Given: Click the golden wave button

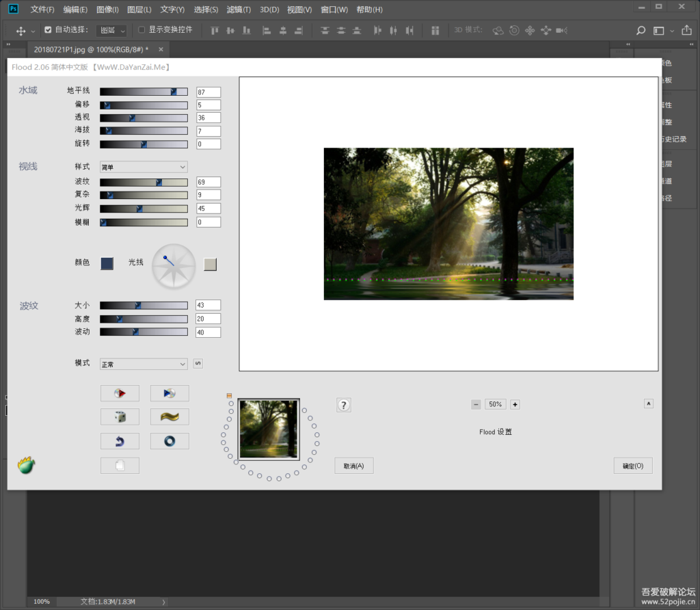Looking at the screenshot, I should click(170, 417).
